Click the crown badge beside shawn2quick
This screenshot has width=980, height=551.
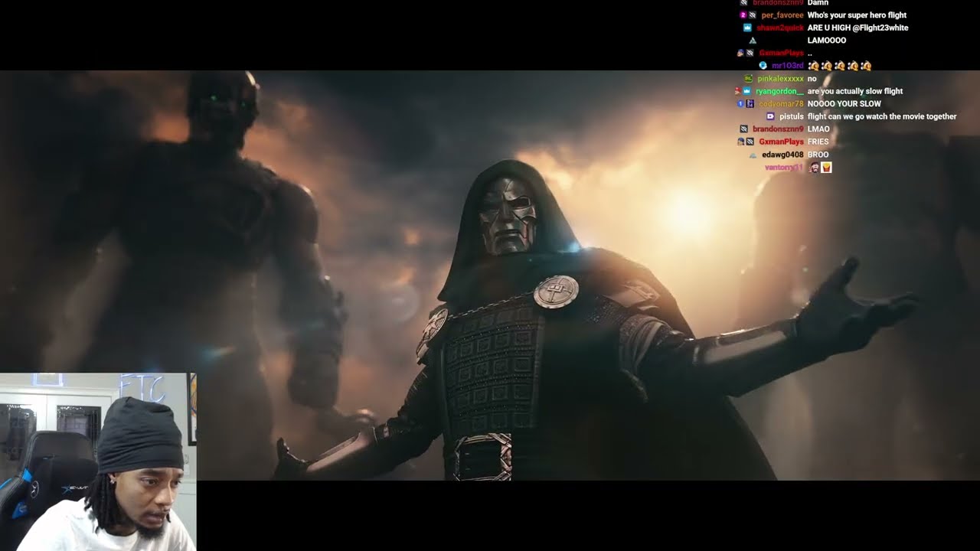pyautogui.click(x=748, y=28)
